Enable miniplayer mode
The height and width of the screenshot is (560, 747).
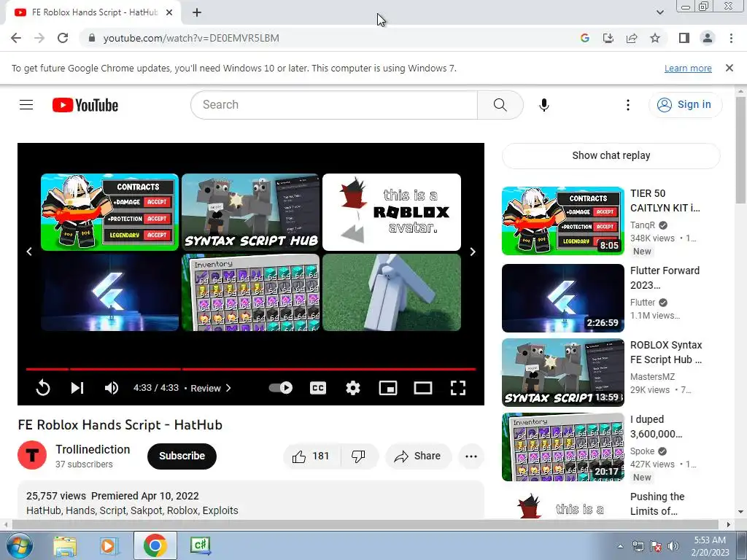coord(388,388)
